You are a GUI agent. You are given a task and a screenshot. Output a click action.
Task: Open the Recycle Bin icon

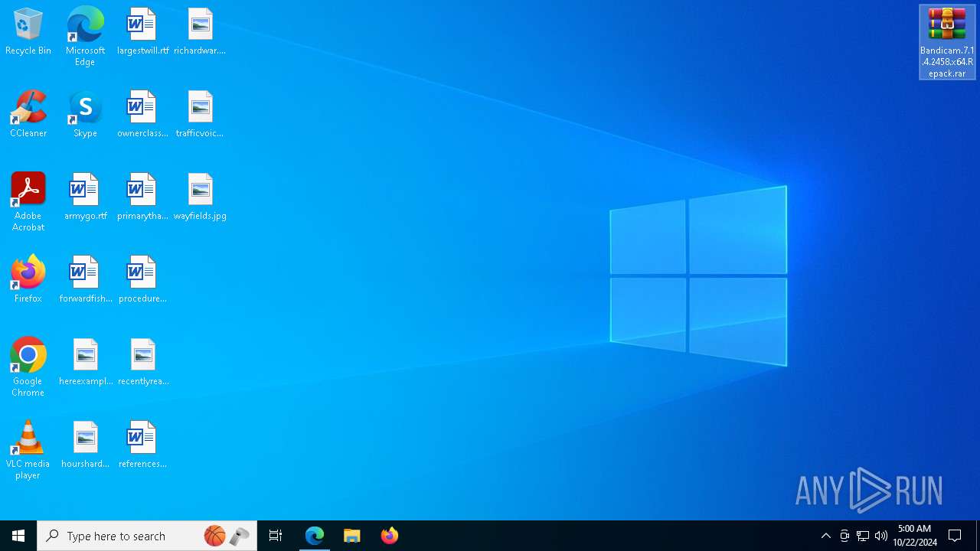(28, 32)
